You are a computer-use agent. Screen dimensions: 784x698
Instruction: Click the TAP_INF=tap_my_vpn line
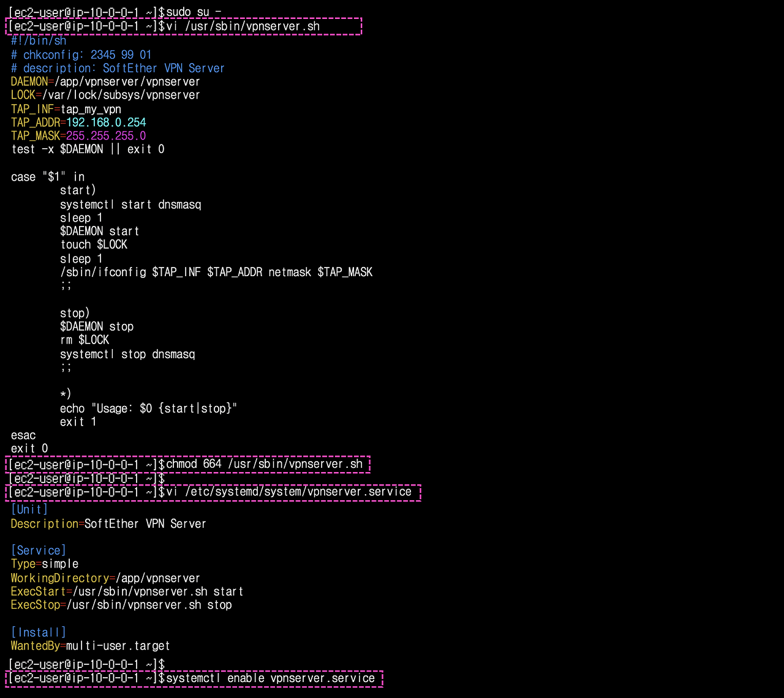66,109
